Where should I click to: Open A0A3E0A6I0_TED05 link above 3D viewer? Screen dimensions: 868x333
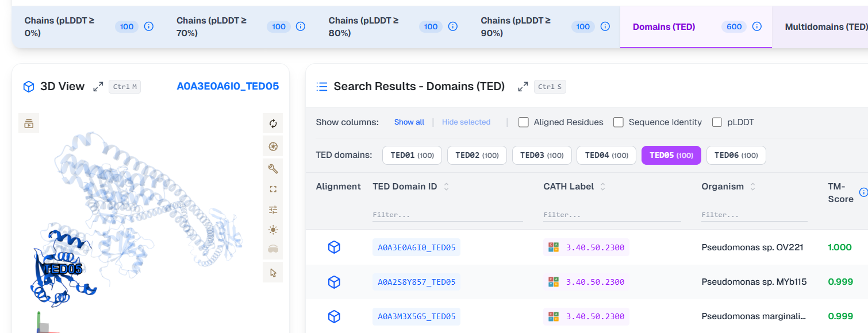pos(228,87)
